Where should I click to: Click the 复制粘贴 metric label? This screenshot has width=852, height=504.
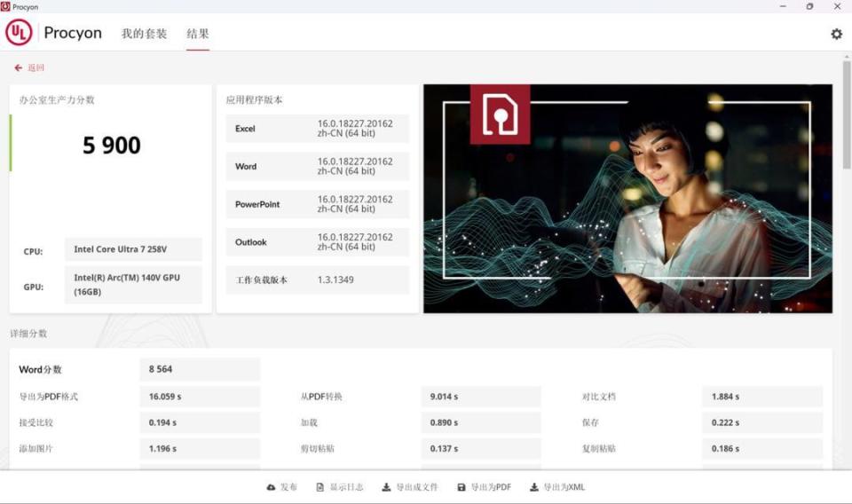click(599, 449)
